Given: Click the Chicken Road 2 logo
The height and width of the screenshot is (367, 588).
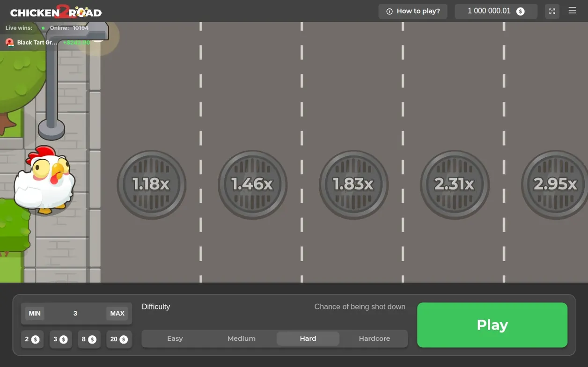Looking at the screenshot, I should 56,11.
